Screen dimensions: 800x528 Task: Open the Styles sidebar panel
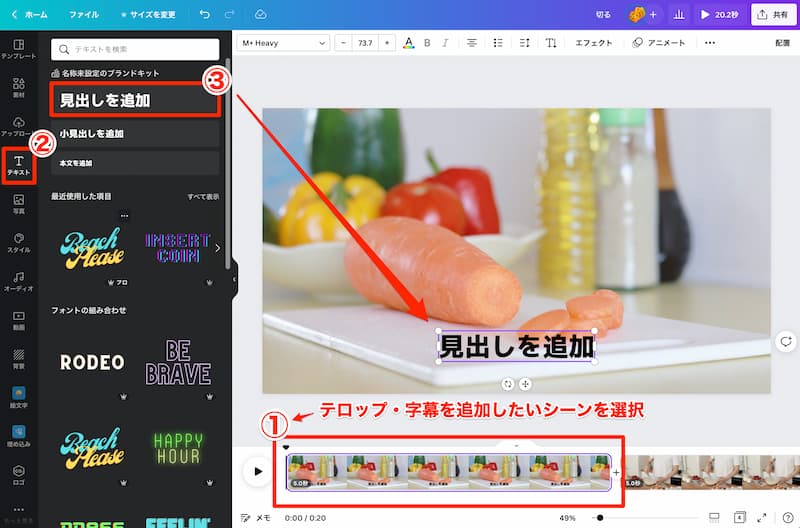click(x=18, y=243)
